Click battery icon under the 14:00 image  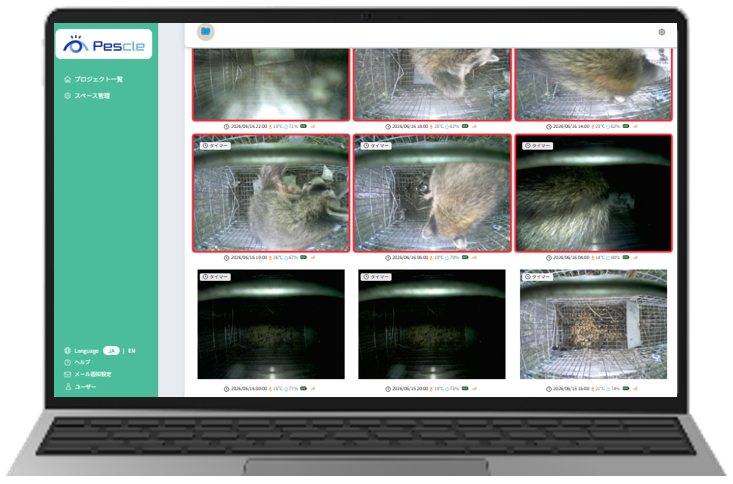click(x=626, y=126)
